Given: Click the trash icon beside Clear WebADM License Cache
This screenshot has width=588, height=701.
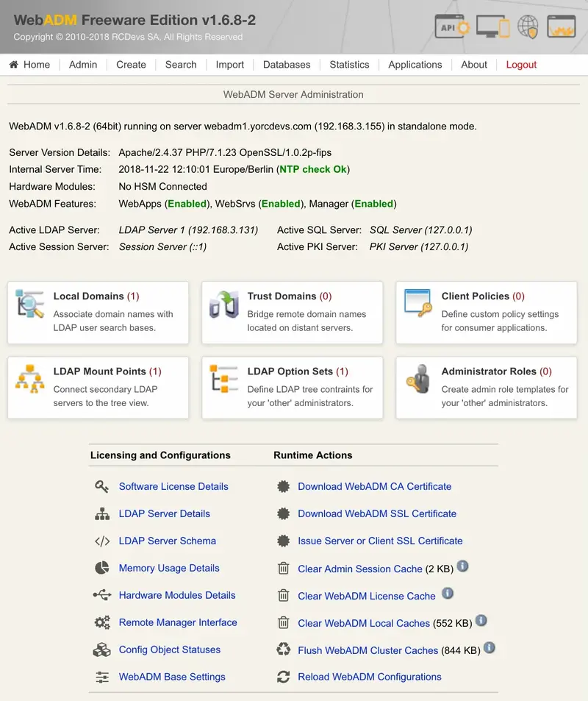Looking at the screenshot, I should (283, 596).
